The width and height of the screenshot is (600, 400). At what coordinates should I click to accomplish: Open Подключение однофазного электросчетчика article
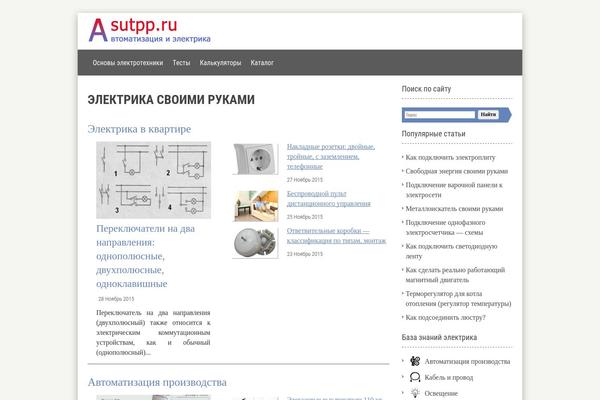445,227
